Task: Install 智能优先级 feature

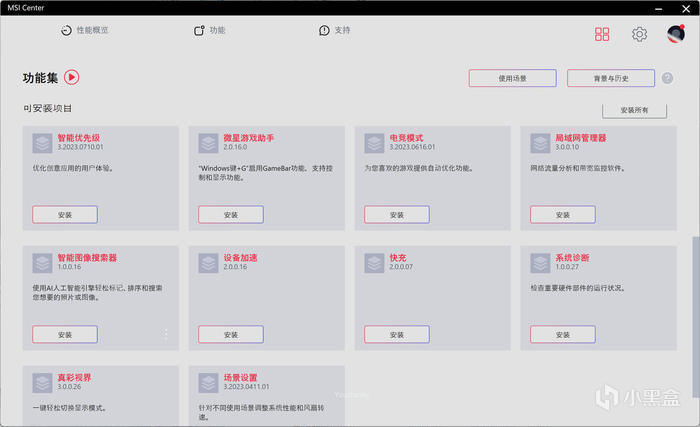Action: tap(65, 215)
